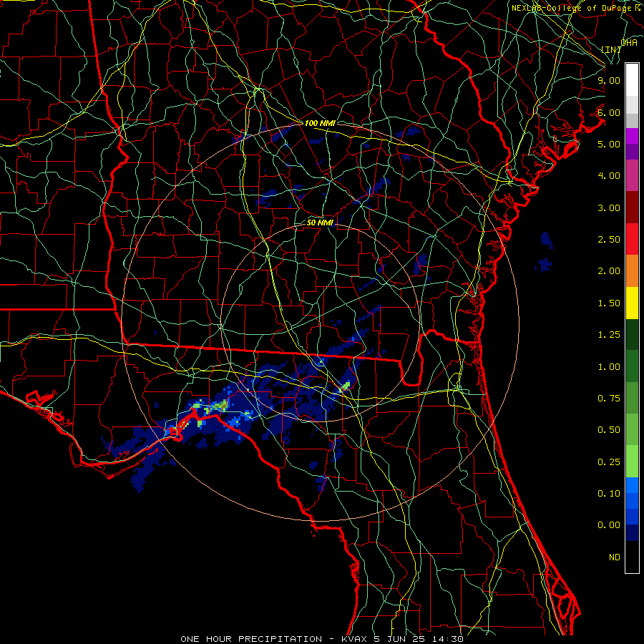Click the 'OHA' product code label
Viewport: 644px width, 644px height.
[629, 42]
